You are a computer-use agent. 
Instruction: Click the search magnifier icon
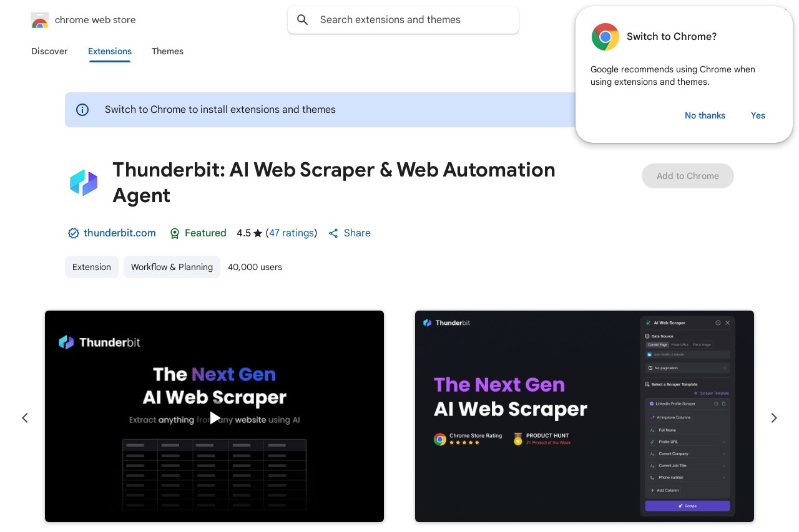(x=303, y=20)
